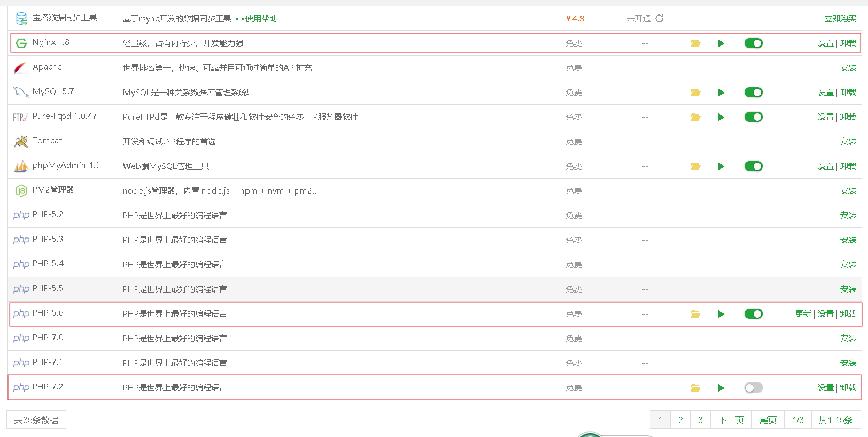Click the Nginx 1.8 green play icon
The image size is (868, 437).
[x=721, y=43]
